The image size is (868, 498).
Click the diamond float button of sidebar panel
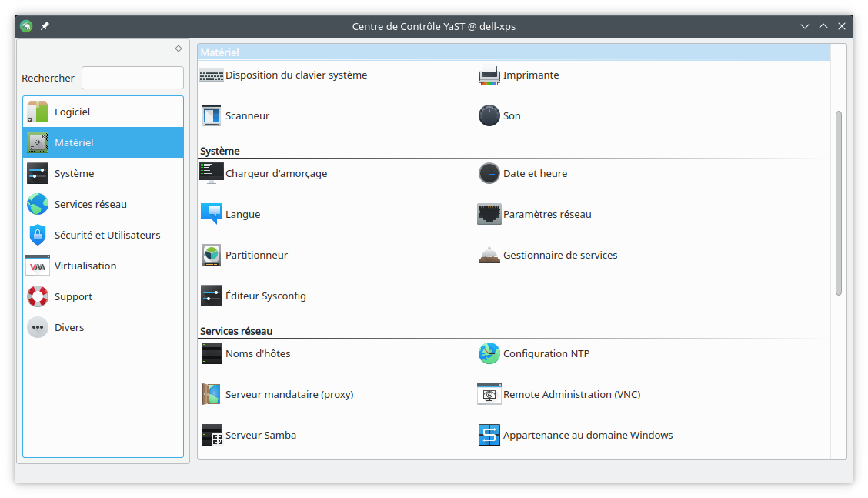179,48
